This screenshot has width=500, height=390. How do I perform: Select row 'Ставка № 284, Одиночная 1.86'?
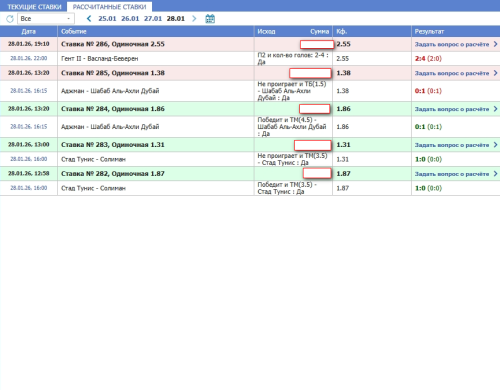(x=250, y=109)
